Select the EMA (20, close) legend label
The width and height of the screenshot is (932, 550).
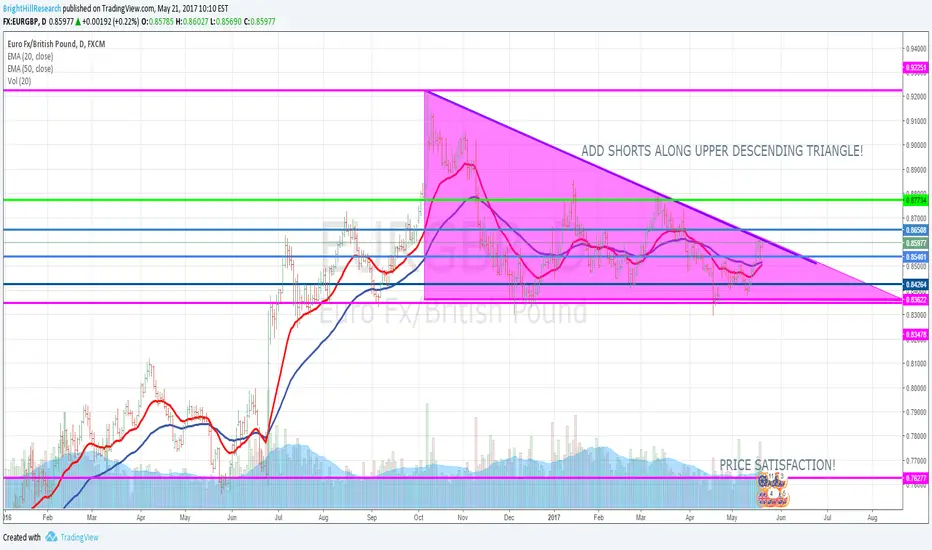click(30, 56)
